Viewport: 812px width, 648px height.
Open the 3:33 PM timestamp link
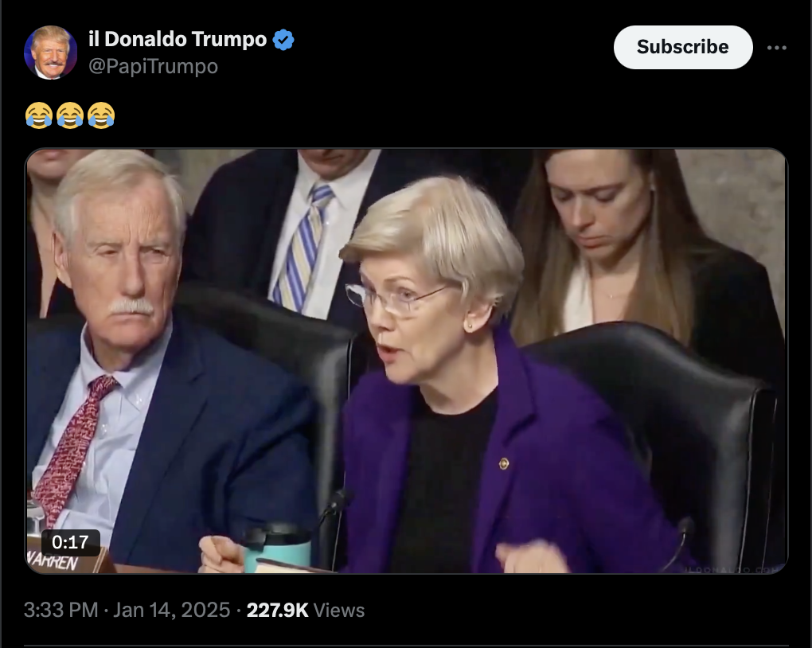[x=61, y=611]
